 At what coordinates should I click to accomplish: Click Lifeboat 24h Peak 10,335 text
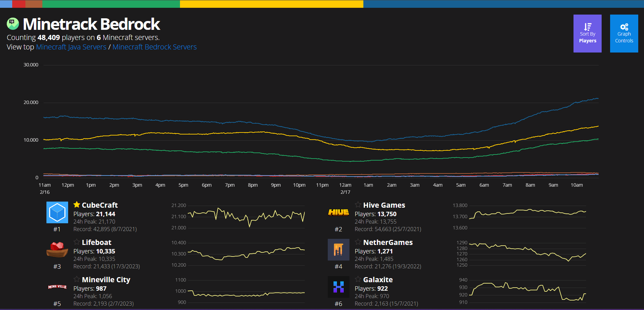pyautogui.click(x=94, y=259)
